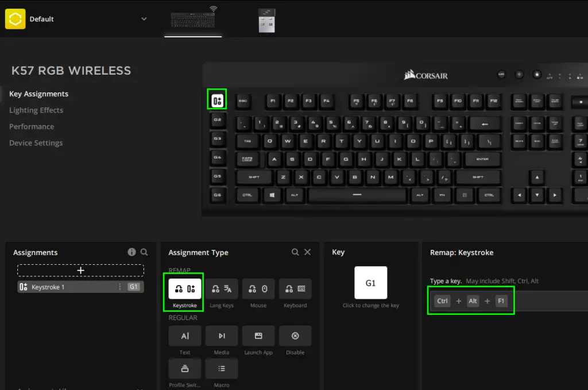Open Device Settings

point(36,143)
